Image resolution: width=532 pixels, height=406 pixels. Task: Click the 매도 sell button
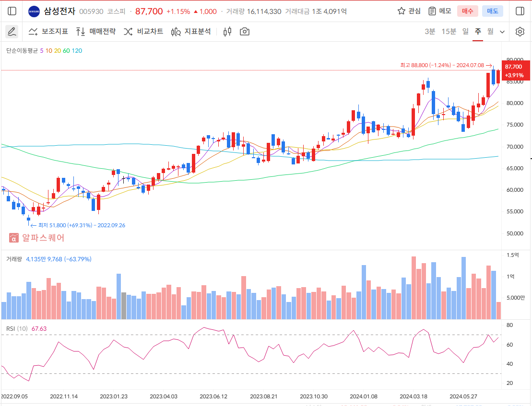click(493, 11)
